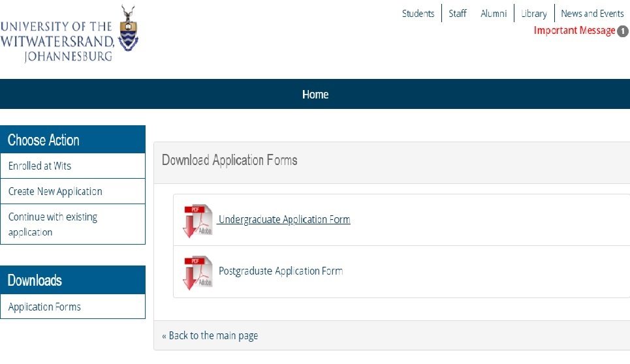Visit News and Events

[592, 13]
